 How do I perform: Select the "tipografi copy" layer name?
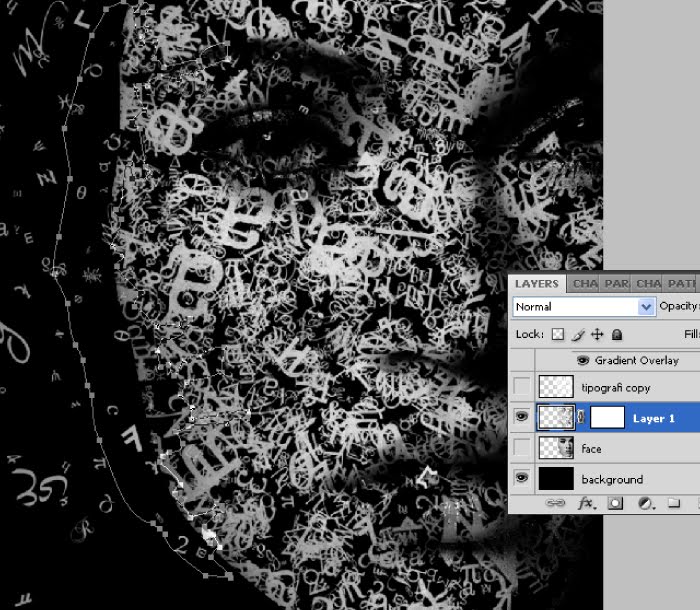(x=616, y=388)
